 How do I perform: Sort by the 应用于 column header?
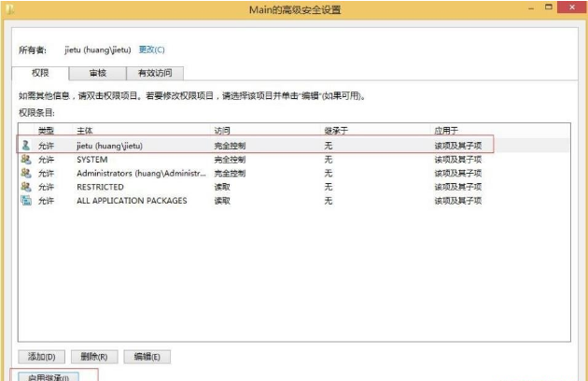click(x=446, y=131)
